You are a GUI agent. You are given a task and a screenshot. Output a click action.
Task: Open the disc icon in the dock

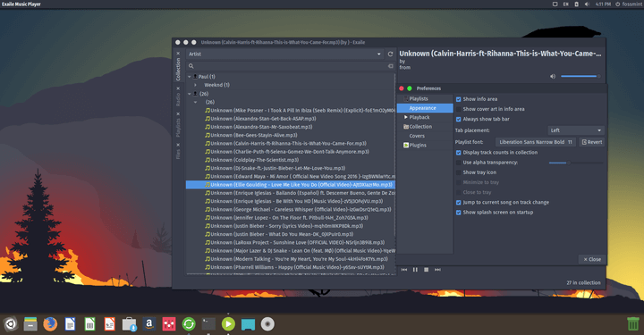click(x=267, y=324)
